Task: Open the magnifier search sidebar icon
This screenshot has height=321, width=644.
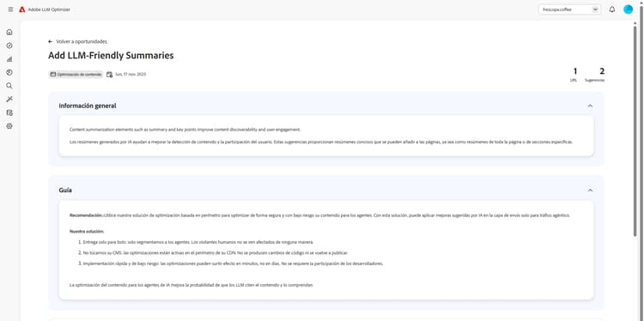Action: pyautogui.click(x=9, y=86)
